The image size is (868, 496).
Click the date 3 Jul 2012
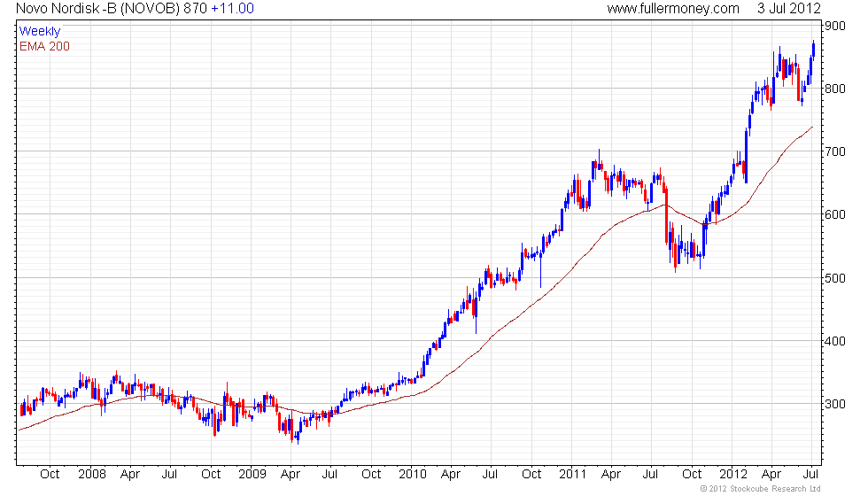point(788,9)
